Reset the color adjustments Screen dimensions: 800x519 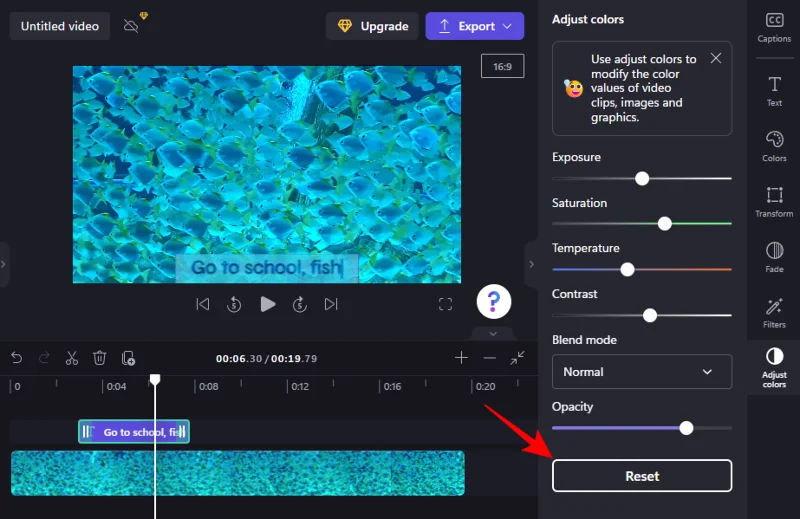pos(642,476)
